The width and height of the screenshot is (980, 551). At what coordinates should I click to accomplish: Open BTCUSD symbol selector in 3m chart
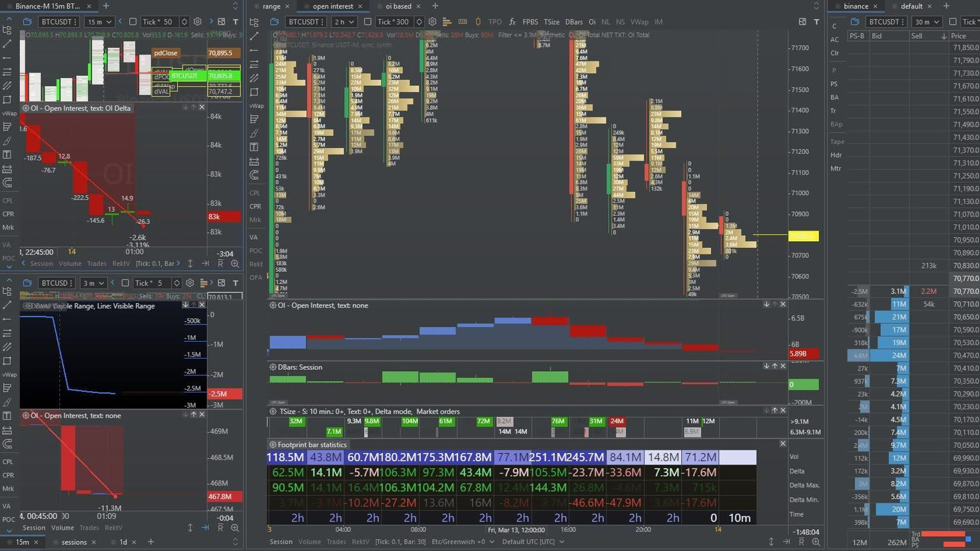(55, 283)
